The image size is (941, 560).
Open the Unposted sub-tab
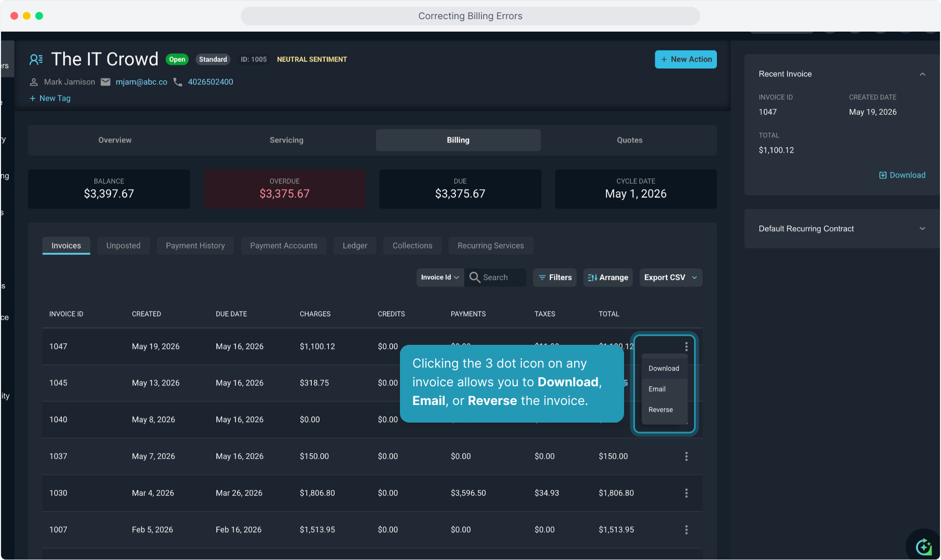[x=123, y=246]
